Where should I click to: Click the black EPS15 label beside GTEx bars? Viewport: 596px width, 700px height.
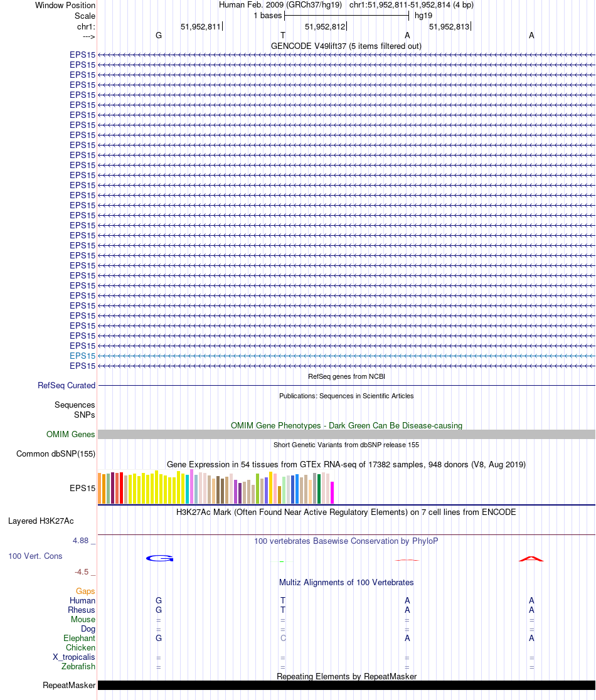83,489
